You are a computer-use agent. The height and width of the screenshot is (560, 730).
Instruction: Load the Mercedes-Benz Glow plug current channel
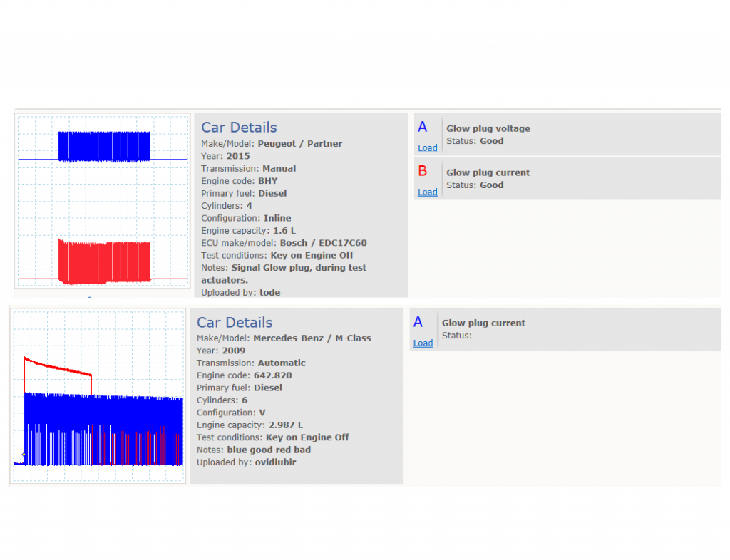pos(423,343)
